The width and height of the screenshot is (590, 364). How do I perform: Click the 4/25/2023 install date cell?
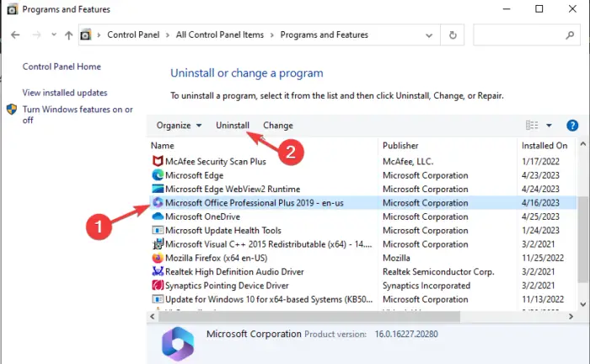(x=540, y=217)
